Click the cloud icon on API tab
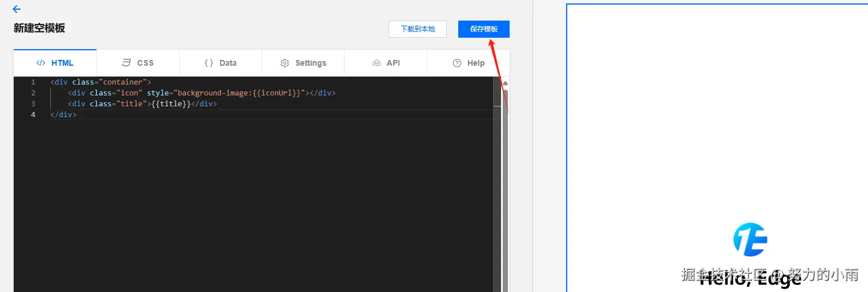The image size is (868, 292). (376, 63)
